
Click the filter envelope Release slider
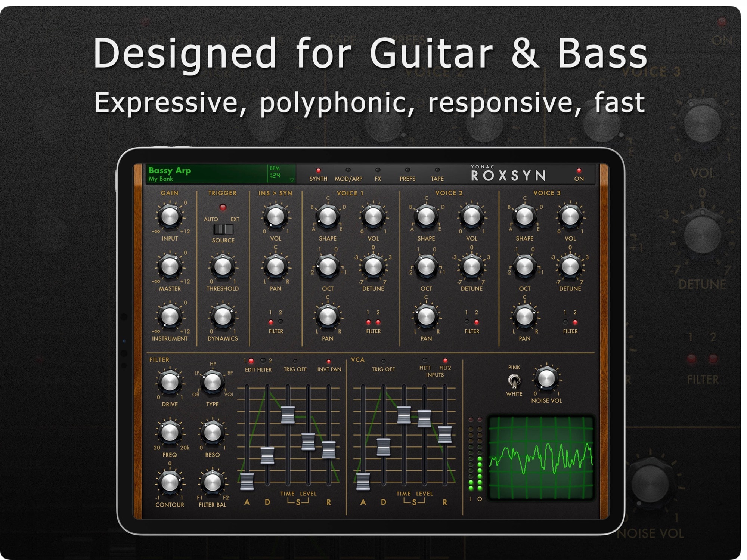coord(329,450)
